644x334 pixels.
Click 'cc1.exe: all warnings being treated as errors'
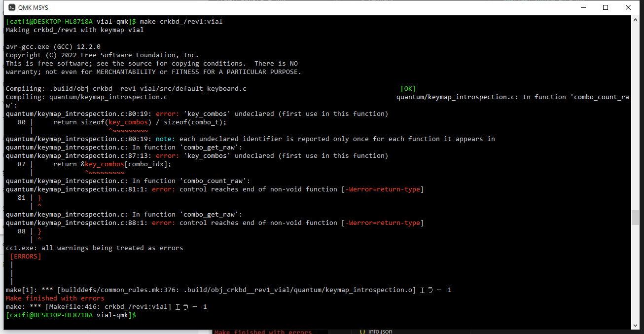click(95, 248)
